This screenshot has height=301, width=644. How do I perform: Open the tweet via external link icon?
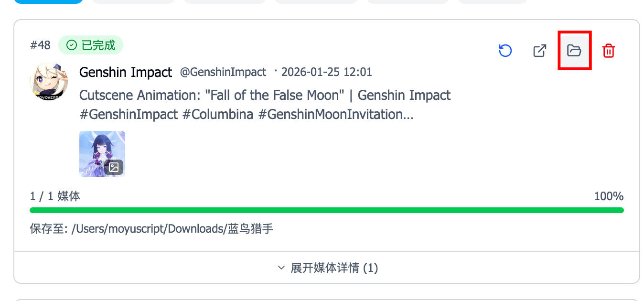[x=539, y=51]
